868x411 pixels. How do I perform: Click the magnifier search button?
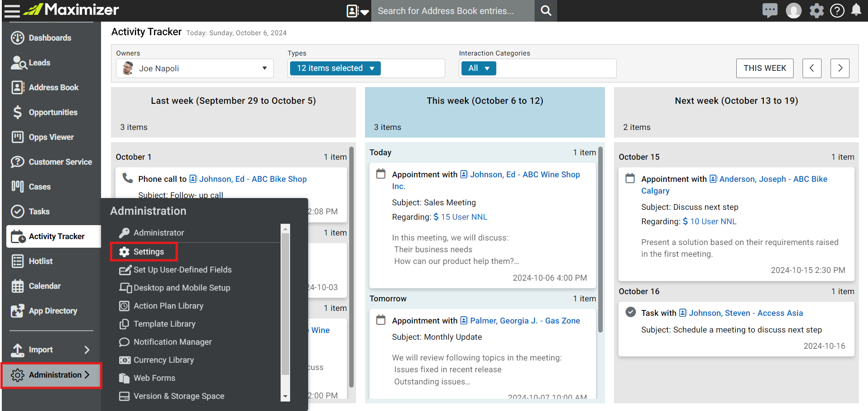coord(546,11)
